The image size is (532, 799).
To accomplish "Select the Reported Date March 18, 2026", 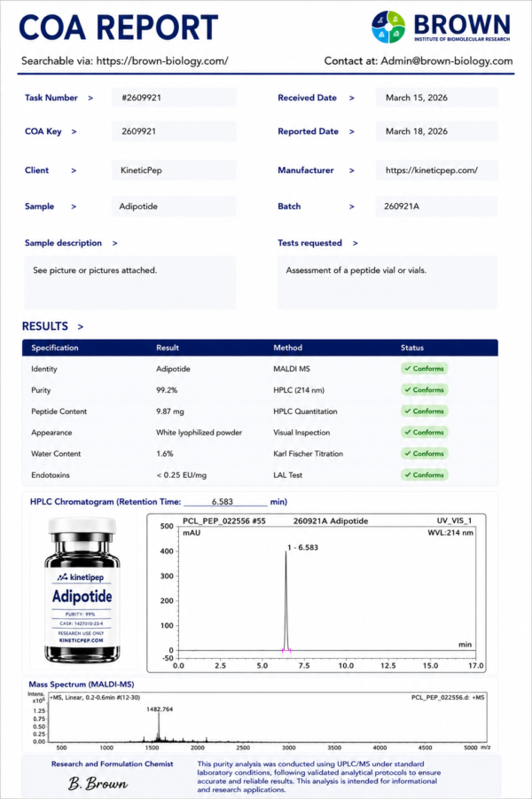I will click(x=417, y=131).
